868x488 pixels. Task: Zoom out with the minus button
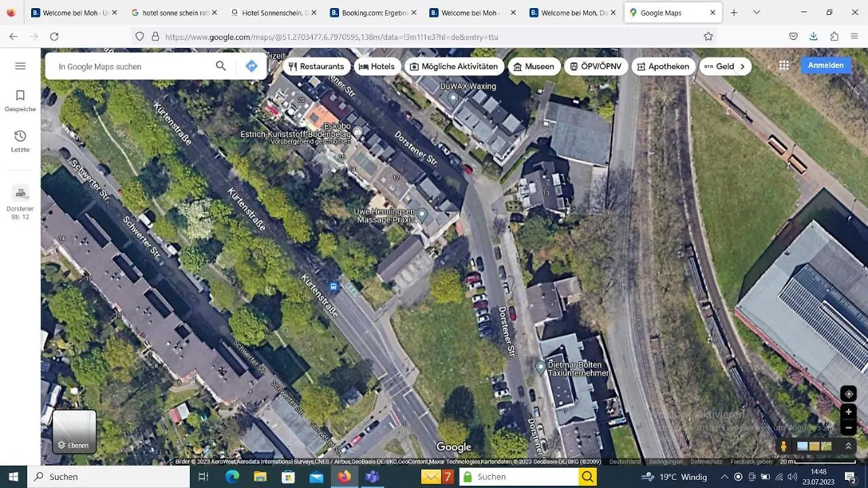[848, 428]
